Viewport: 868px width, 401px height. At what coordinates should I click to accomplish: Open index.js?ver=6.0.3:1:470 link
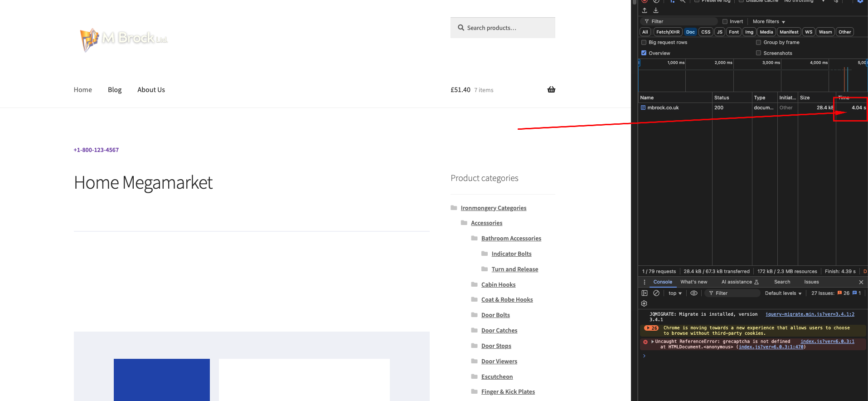pyautogui.click(x=771, y=347)
